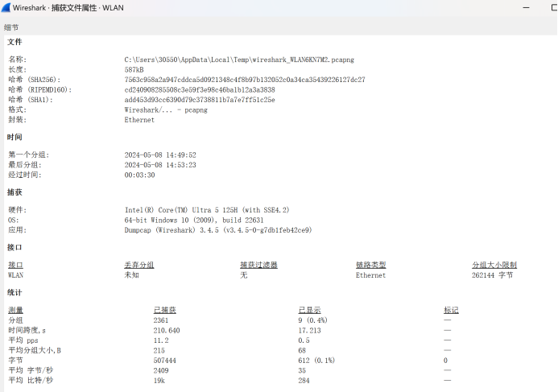The width and height of the screenshot is (558, 392).
Task: Click the 分组大小限制 column header
Action: click(494, 265)
